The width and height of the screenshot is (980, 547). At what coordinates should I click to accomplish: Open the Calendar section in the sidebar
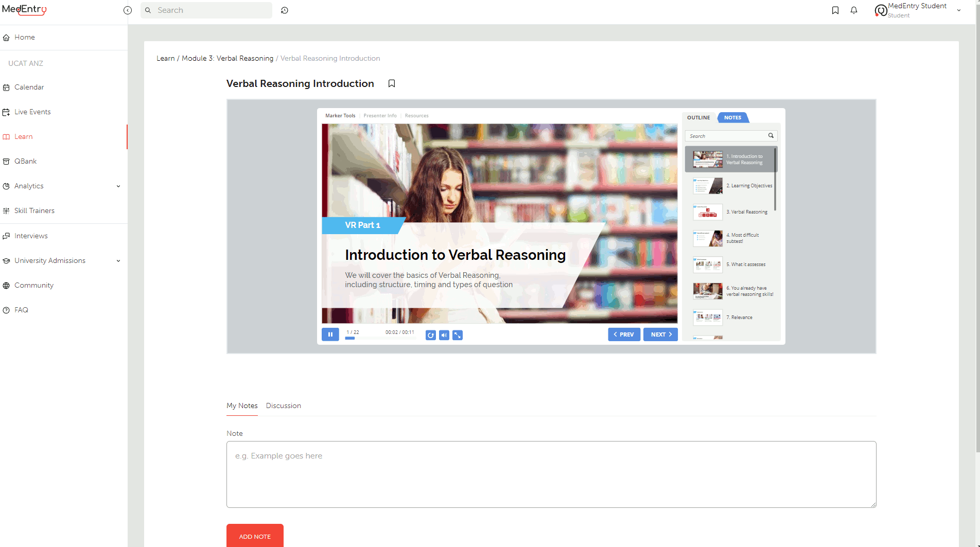point(29,87)
